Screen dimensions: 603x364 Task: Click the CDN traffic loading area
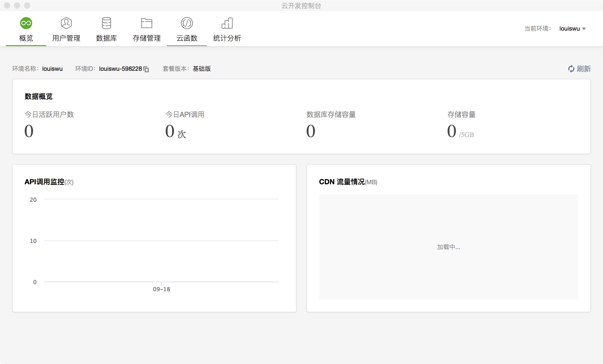point(448,247)
